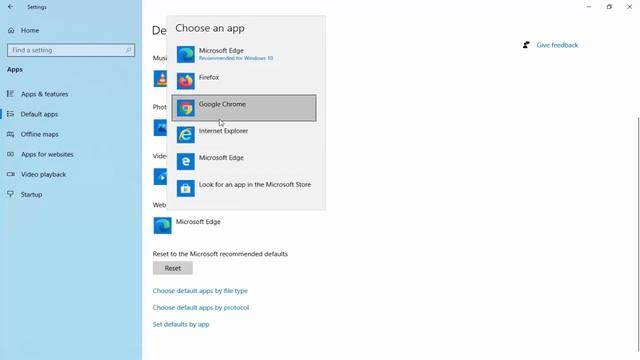Click the Apps & features sidebar icon
Image resolution: width=640 pixels, height=360 pixels.
pyautogui.click(x=11, y=94)
